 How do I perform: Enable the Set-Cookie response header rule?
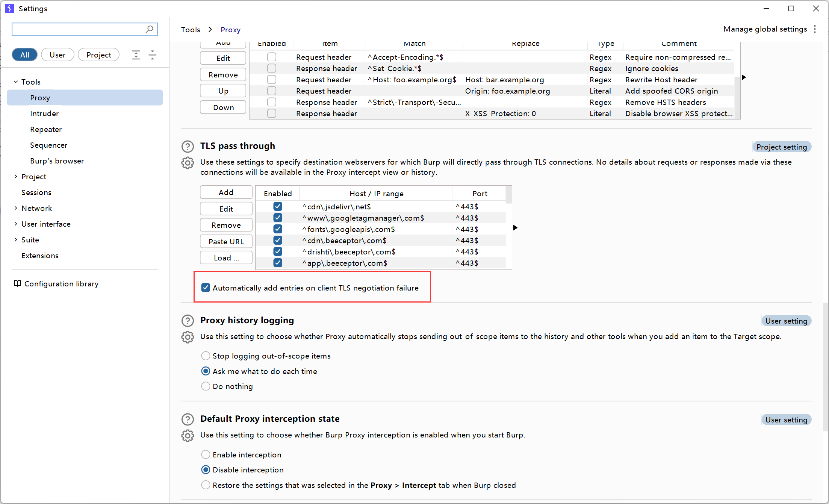pyautogui.click(x=272, y=68)
